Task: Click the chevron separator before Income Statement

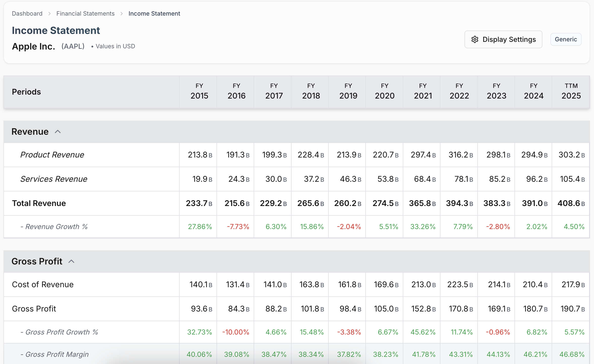Action: [121, 14]
